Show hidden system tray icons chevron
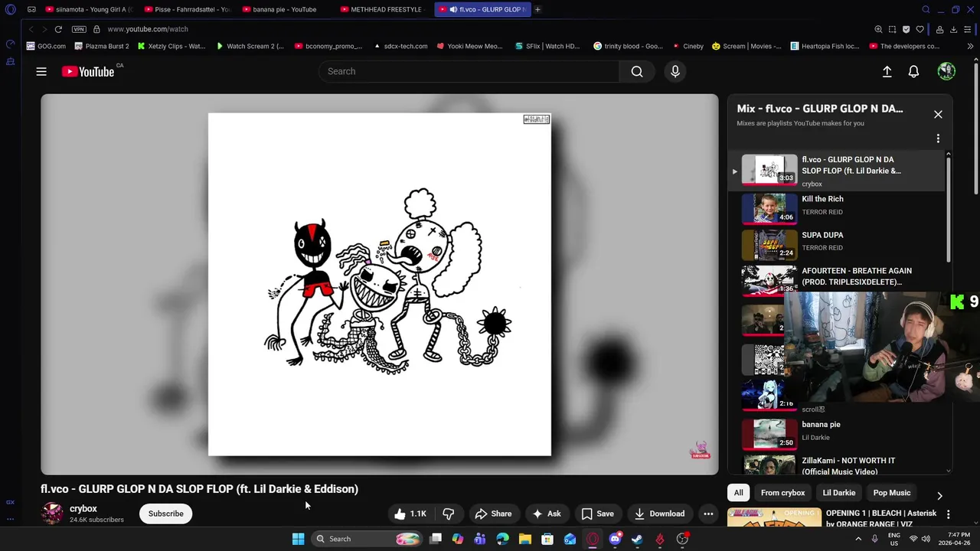The width and height of the screenshot is (980, 551). click(x=857, y=539)
